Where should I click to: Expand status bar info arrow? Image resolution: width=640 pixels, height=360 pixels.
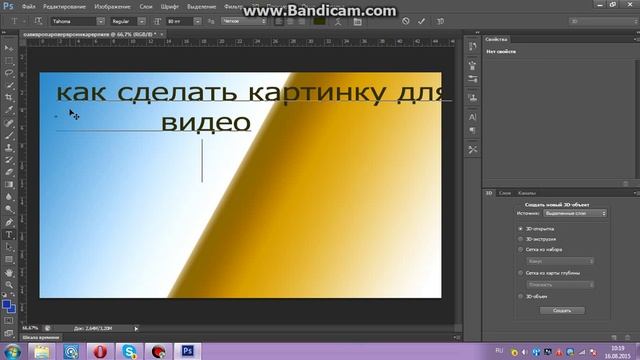(136, 329)
